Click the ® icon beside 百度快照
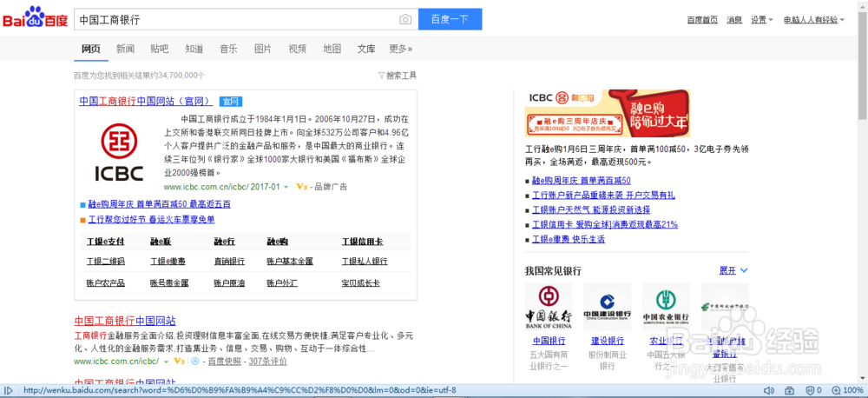 point(194,362)
